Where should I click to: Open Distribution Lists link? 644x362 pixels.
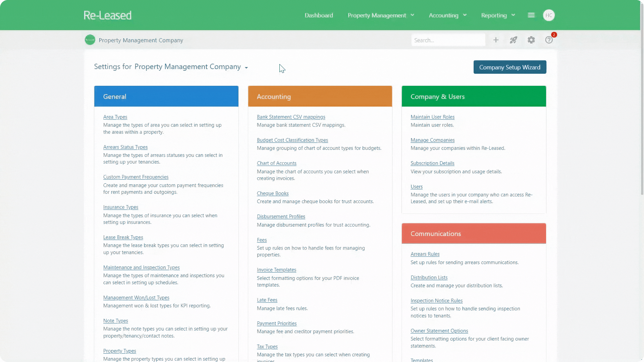coord(429,277)
